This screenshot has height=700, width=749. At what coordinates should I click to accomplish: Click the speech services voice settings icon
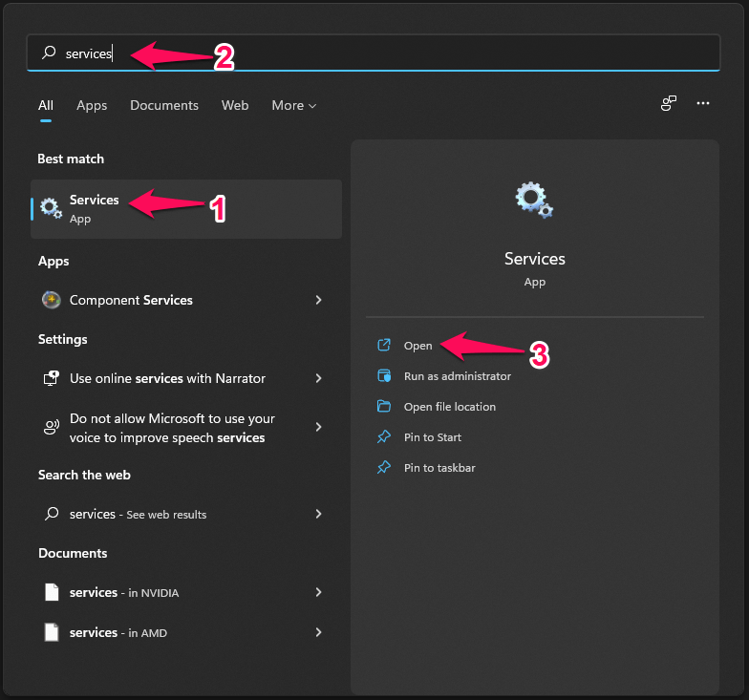pos(52,428)
